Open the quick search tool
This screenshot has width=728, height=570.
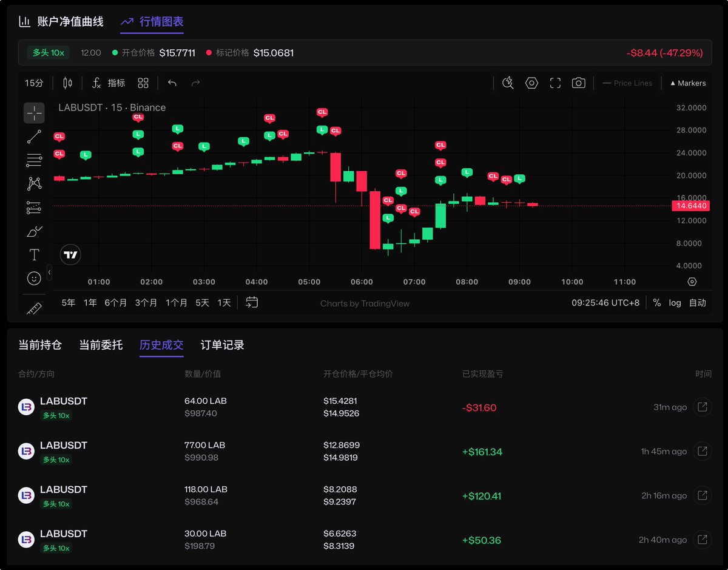coord(508,83)
